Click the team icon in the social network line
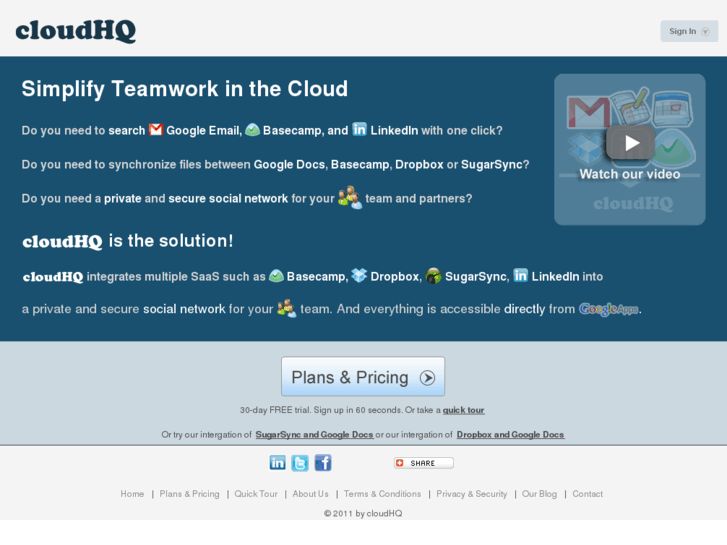 (287, 308)
